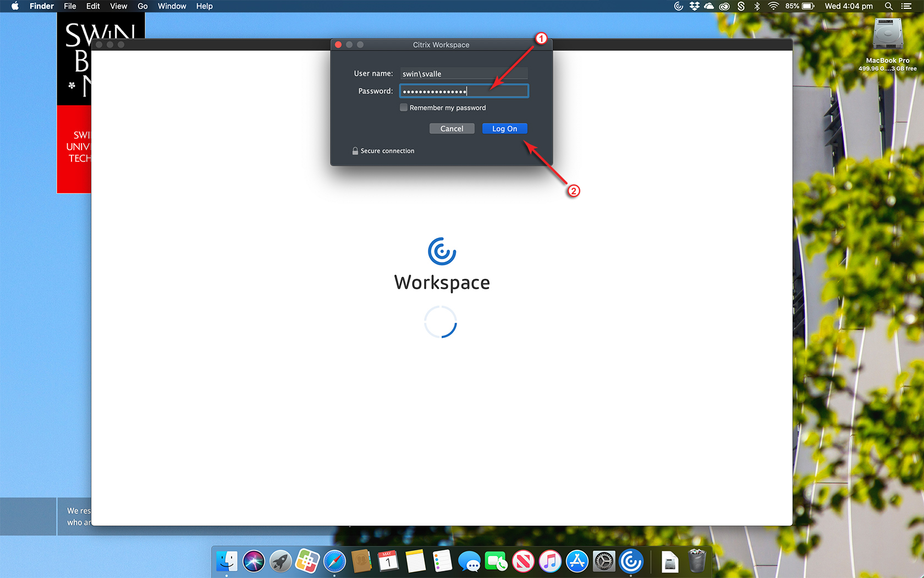Launch Safari from the Dock
The image size is (924, 578).
coord(334,561)
